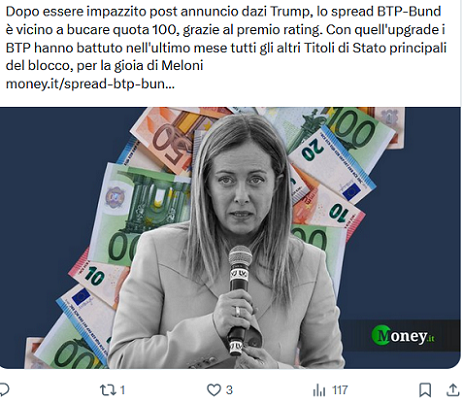Open the article preview image with euro banknotes
Image resolution: width=463 pixels, height=403 pixels.
click(x=230, y=238)
